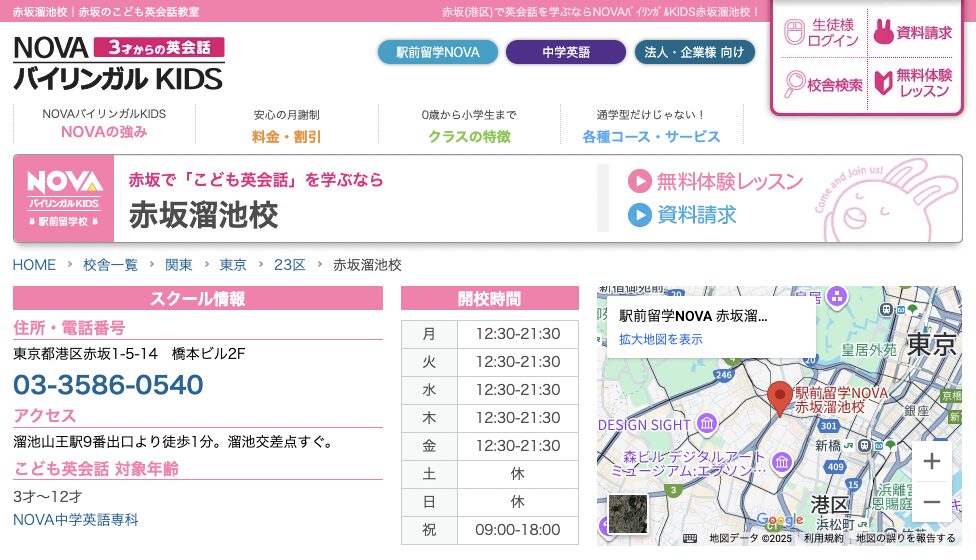Click 無料体験レッスン text in banner
976x560 pixels.
pos(730,181)
